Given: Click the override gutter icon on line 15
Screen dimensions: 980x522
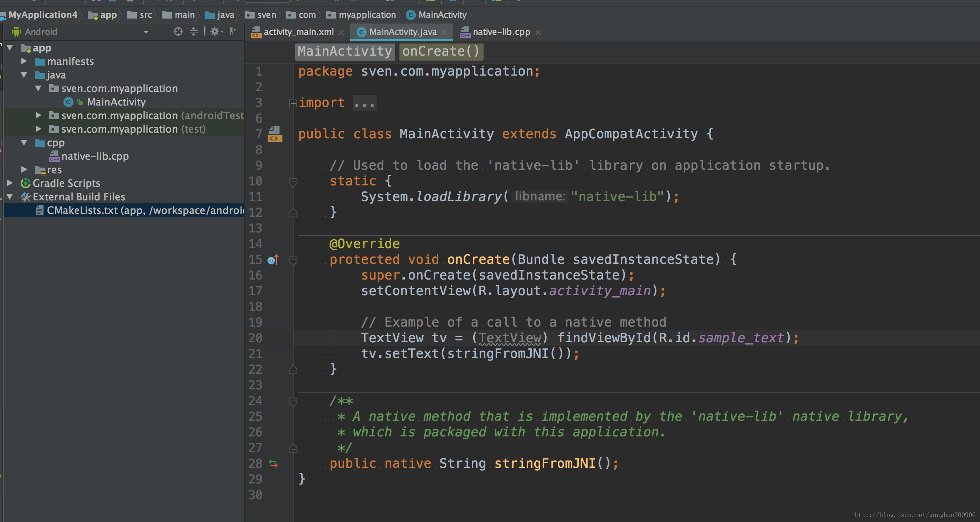Looking at the screenshot, I should pos(273,260).
